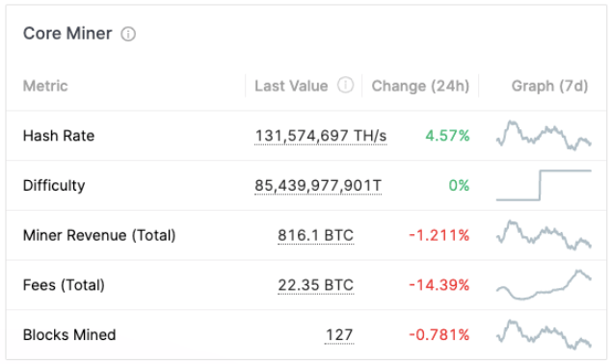Image resolution: width=611 pixels, height=364 pixels.
Task: Select the Last Value column header
Action: [291, 86]
